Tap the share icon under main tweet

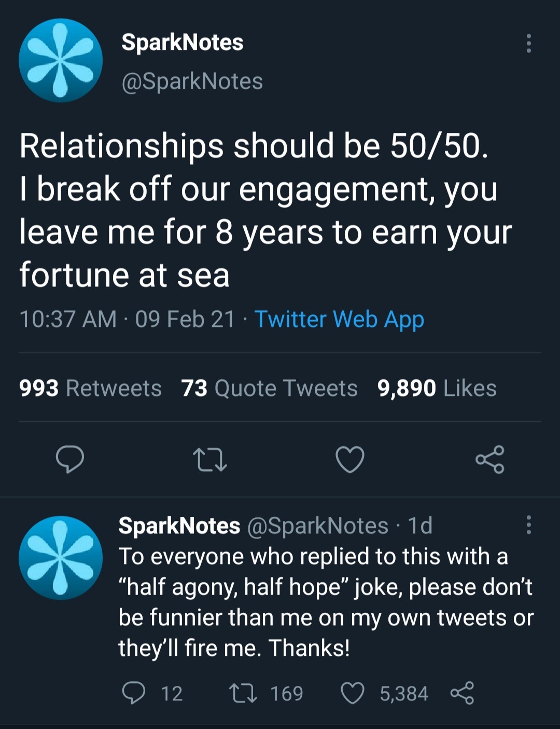pyautogui.click(x=490, y=459)
